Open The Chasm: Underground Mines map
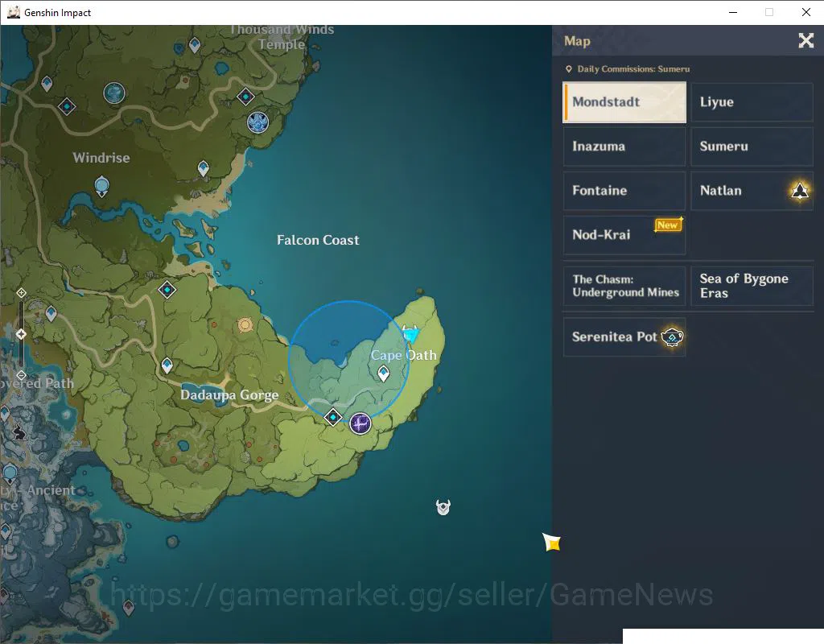Screen dimensions: 824x644 [624, 286]
